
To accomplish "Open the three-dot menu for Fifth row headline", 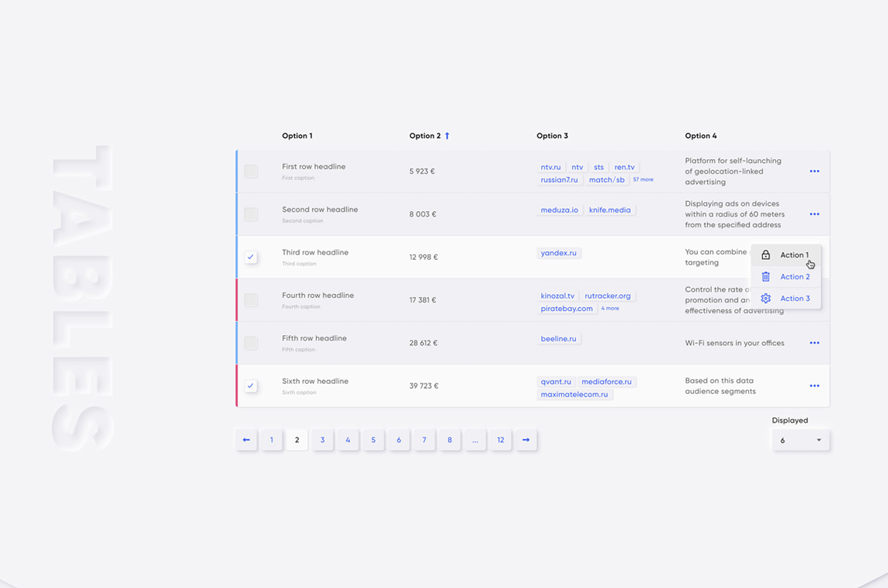I will point(814,343).
